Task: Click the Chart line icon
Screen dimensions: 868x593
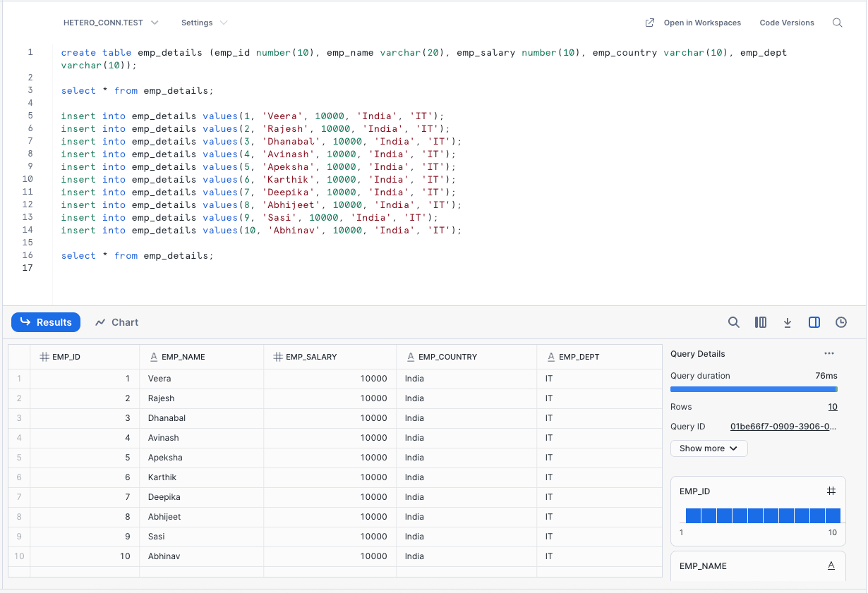Action: (100, 322)
